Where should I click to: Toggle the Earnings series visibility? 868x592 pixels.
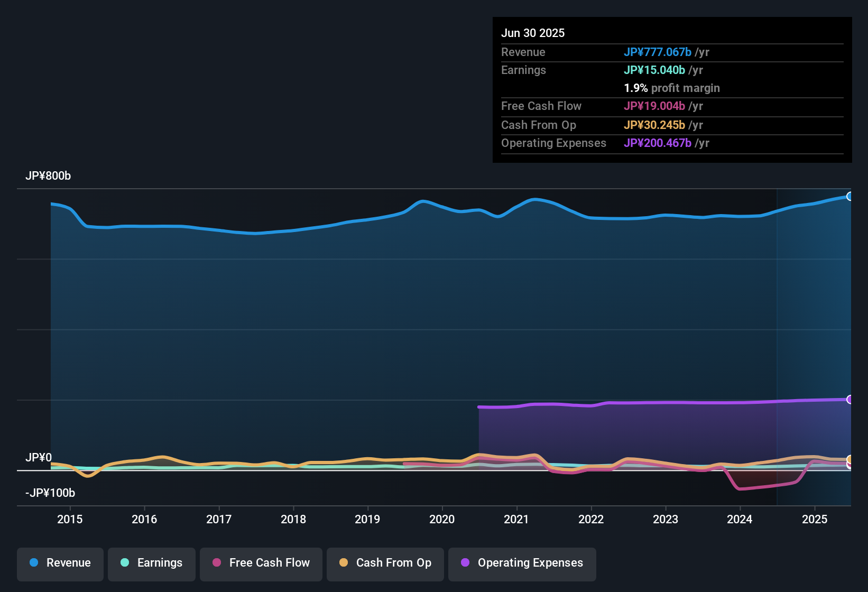click(x=152, y=563)
